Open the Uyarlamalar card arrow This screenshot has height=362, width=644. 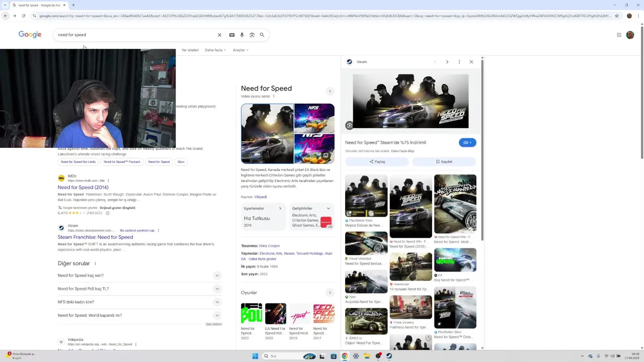tap(280, 208)
